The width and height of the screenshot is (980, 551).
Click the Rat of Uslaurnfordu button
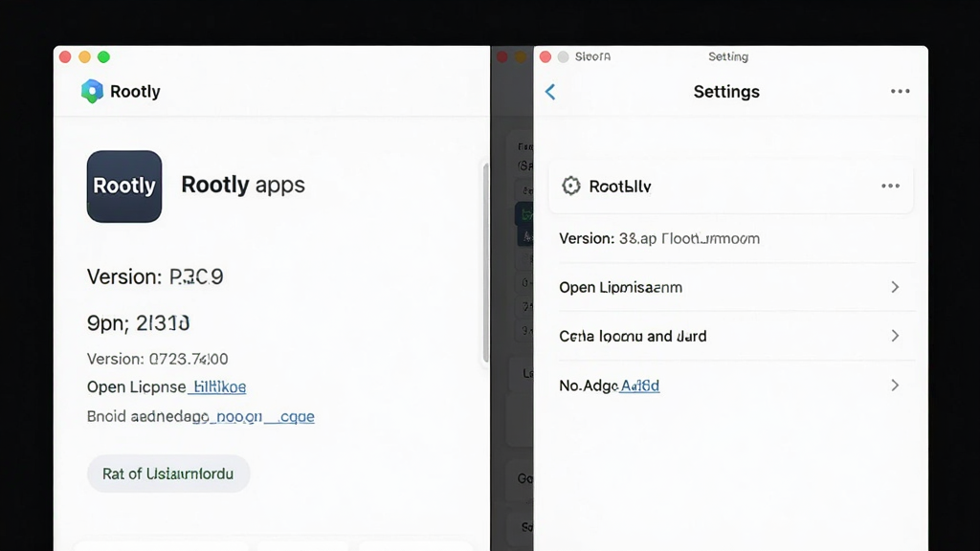[x=168, y=474]
